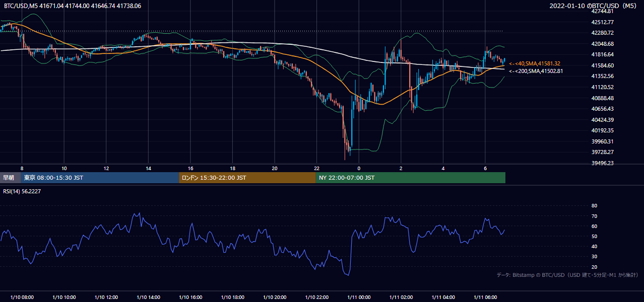Click the white '<-<200,SMA,41502.81' label
This screenshot has width=644, height=302.
point(536,71)
